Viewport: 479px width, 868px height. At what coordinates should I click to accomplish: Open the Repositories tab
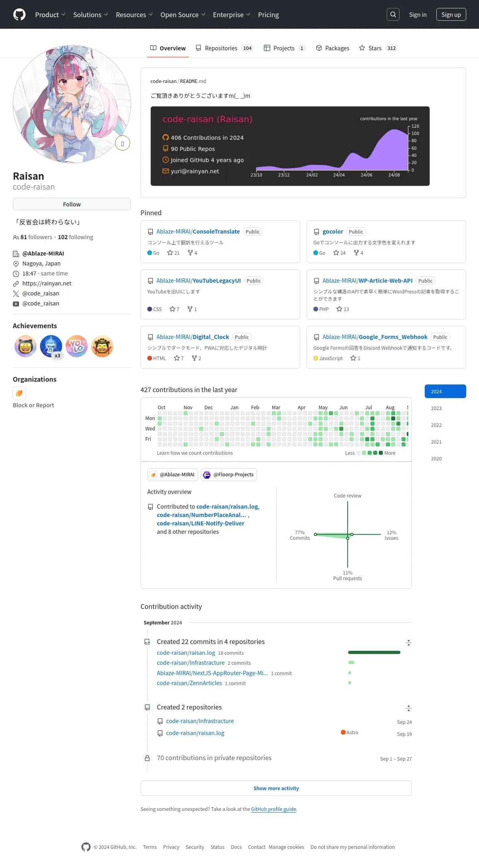click(x=225, y=48)
